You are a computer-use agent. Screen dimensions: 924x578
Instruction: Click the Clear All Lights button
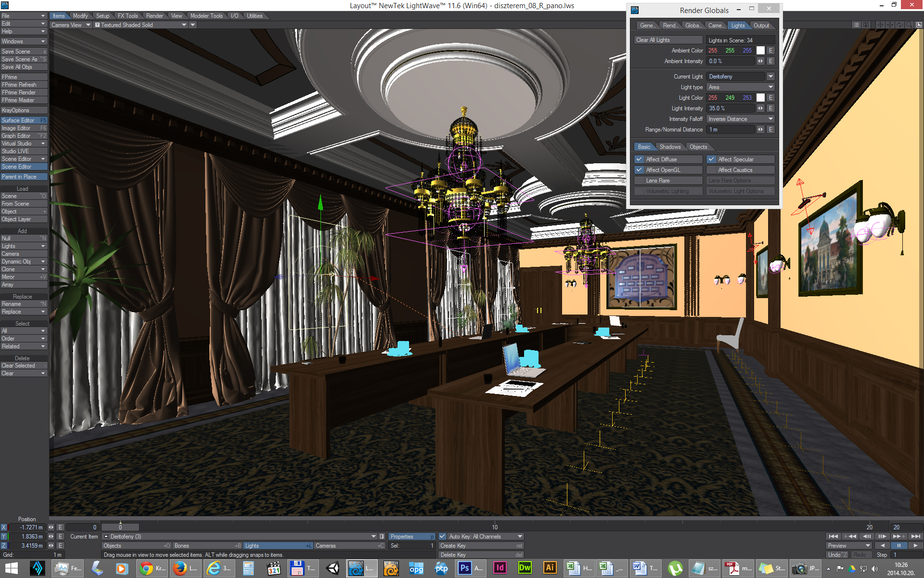point(668,40)
